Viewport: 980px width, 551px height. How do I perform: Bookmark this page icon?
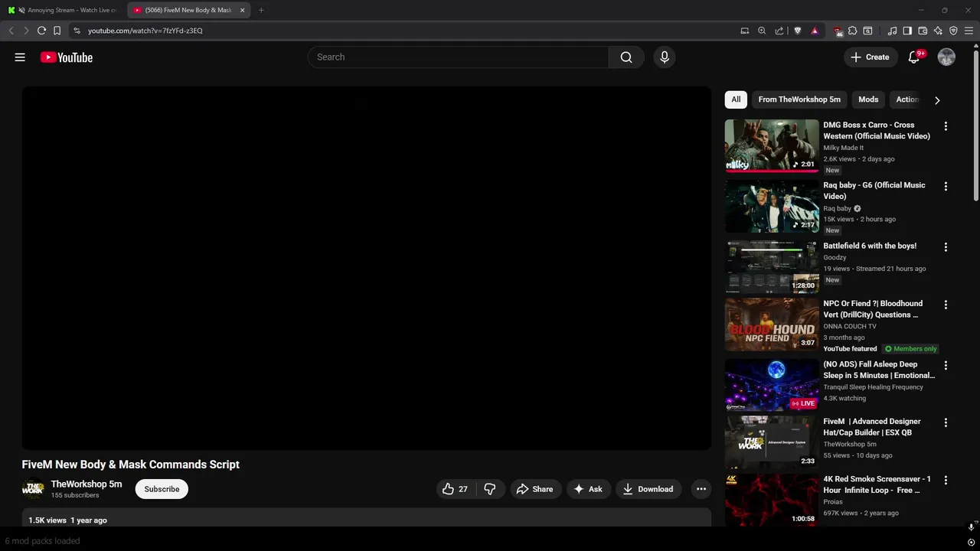click(57, 31)
